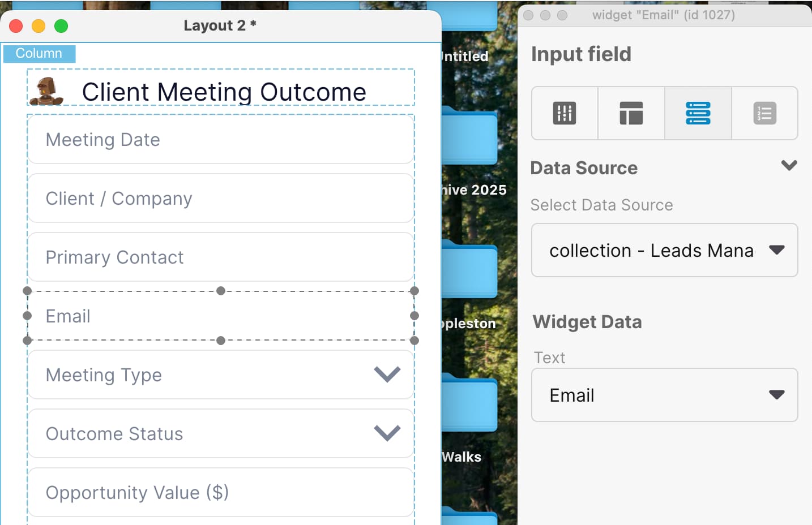Select the layout panel icon in the inspector
This screenshot has height=525, width=812.
(x=631, y=113)
